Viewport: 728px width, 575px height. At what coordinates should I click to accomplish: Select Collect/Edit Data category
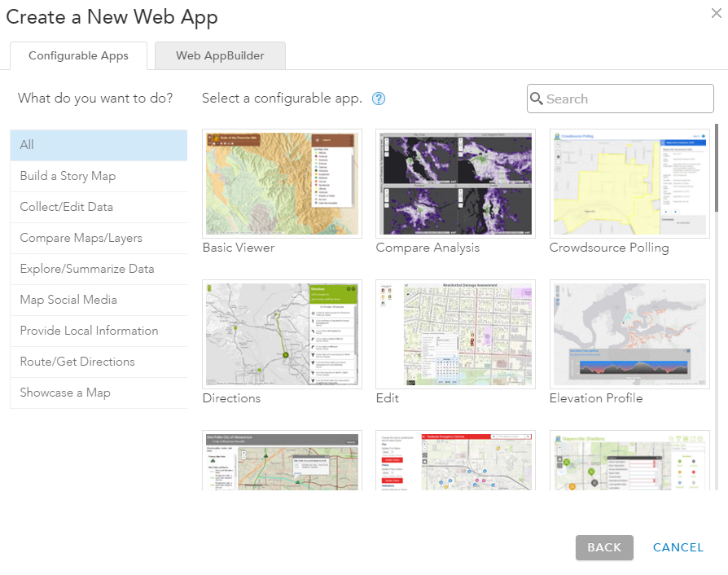tap(99, 207)
